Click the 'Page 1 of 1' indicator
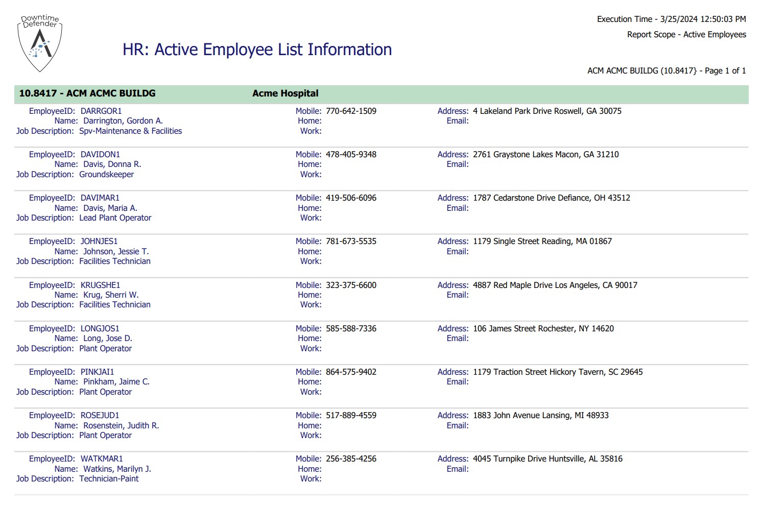Image resolution: width=762 pixels, height=532 pixels. pyautogui.click(x=725, y=71)
